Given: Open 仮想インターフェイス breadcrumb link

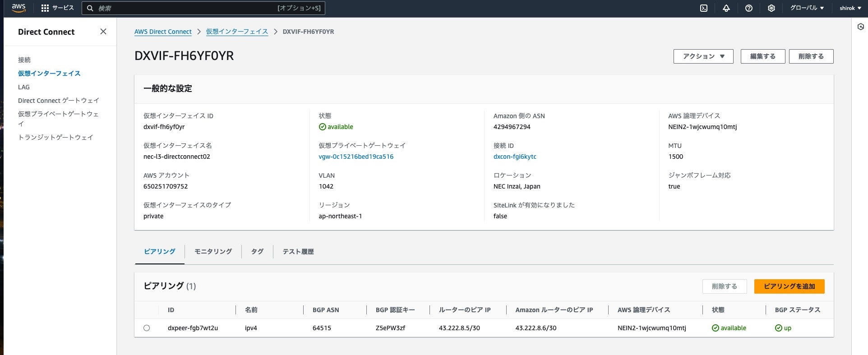Looking at the screenshot, I should [x=237, y=32].
